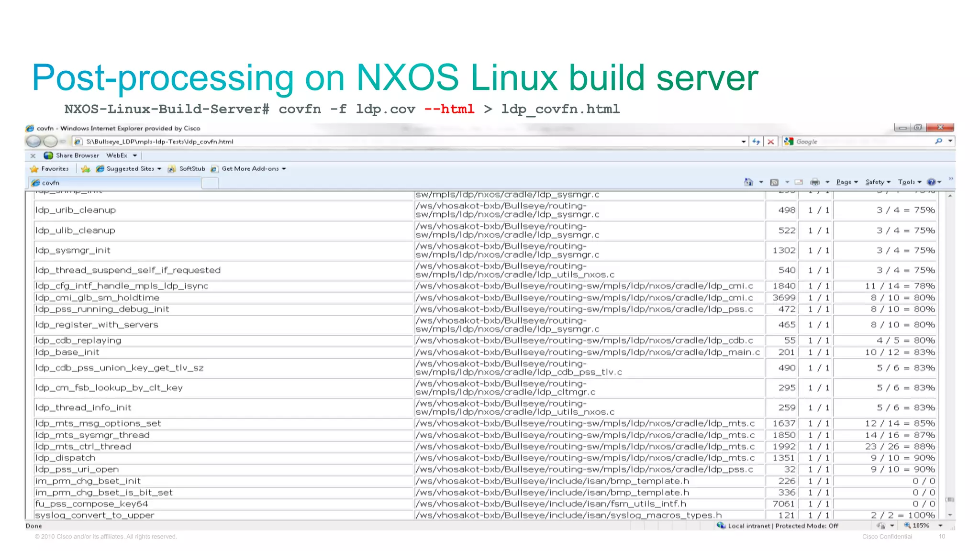The image size is (980, 551).
Task: Click the ldp_urib_cleanup function row
Action: pyautogui.click(x=486, y=210)
